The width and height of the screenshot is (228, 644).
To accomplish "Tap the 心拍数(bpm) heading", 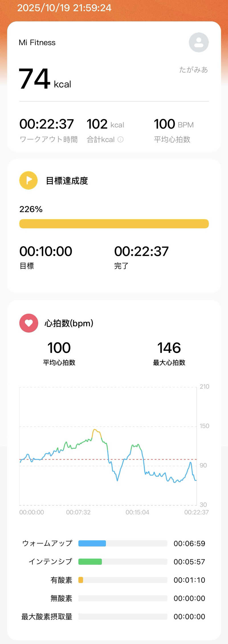I will pos(69,323).
